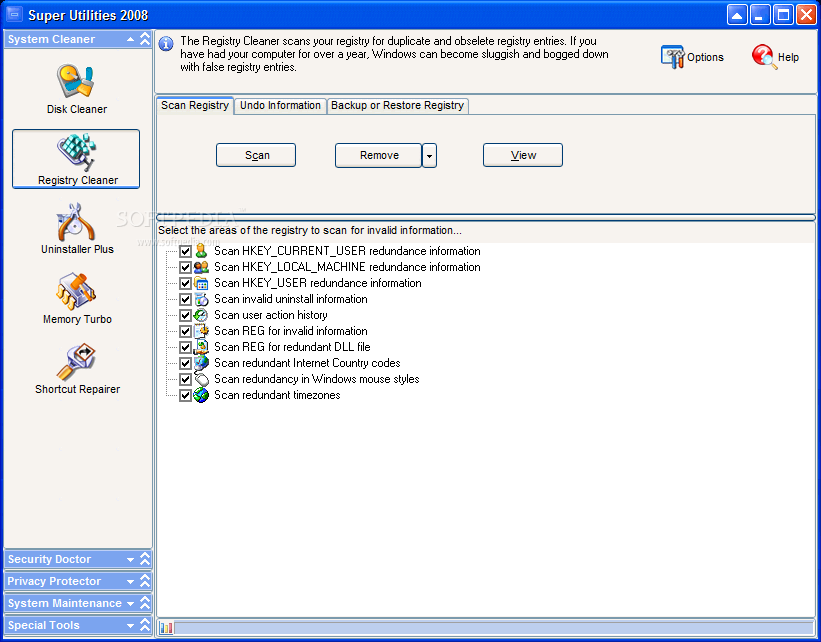Toggle Scan REG for invalid information checkbox
The width and height of the screenshot is (821, 642).
click(x=185, y=331)
